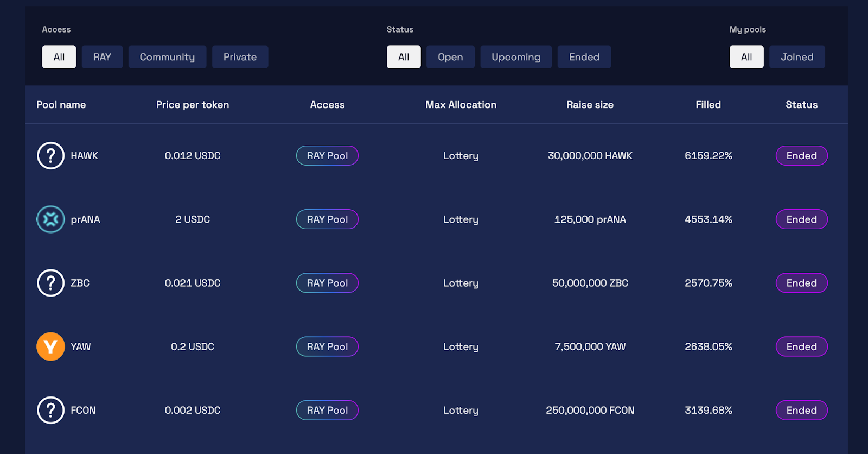The height and width of the screenshot is (454, 868).
Task: Click the ZBC pool question-mark icon
Action: pos(50,283)
